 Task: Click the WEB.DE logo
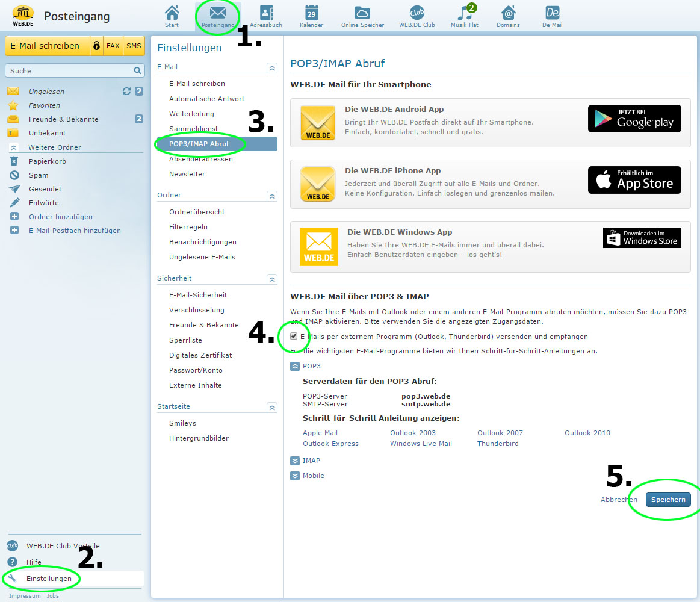point(23,16)
